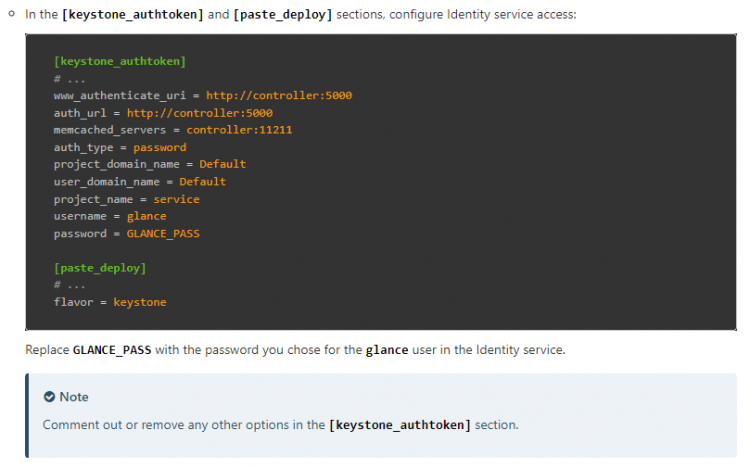Click the www_authenticate_uri URL value

pos(279,96)
